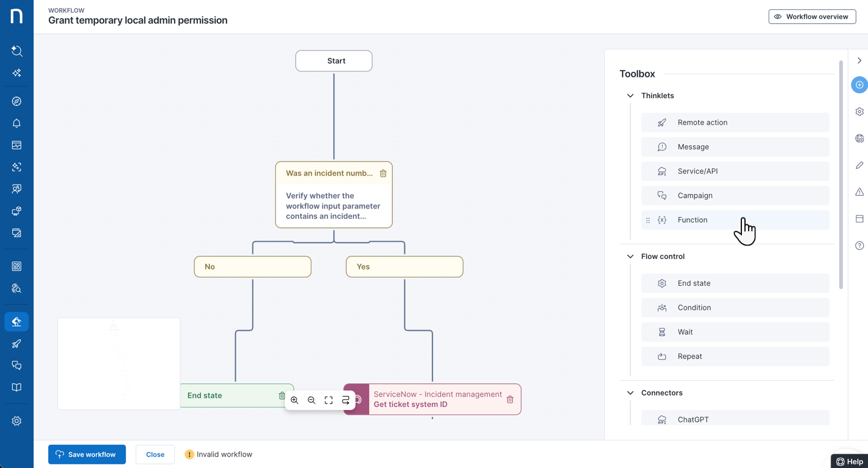Click zoom out magnifier on canvas toolbar

pos(311,400)
